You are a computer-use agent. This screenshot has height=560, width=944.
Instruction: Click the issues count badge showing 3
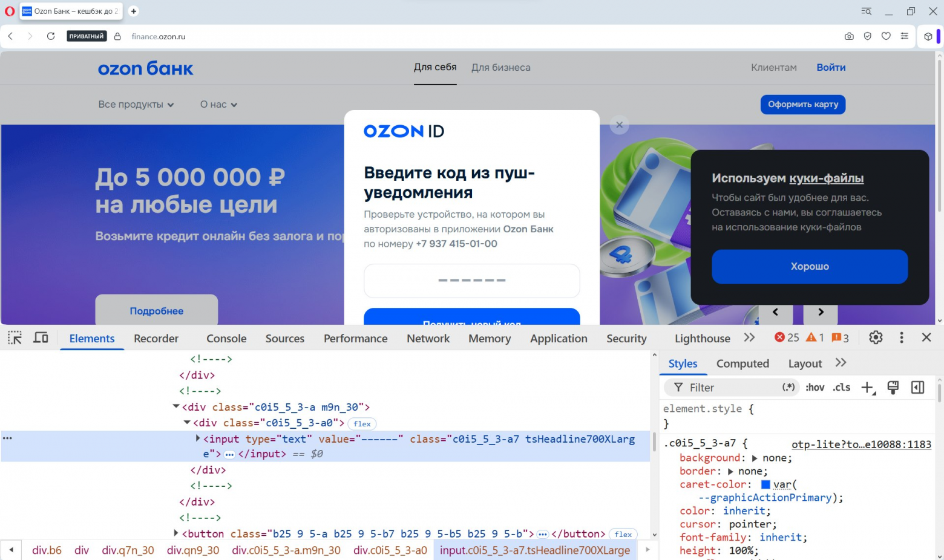[x=841, y=337]
